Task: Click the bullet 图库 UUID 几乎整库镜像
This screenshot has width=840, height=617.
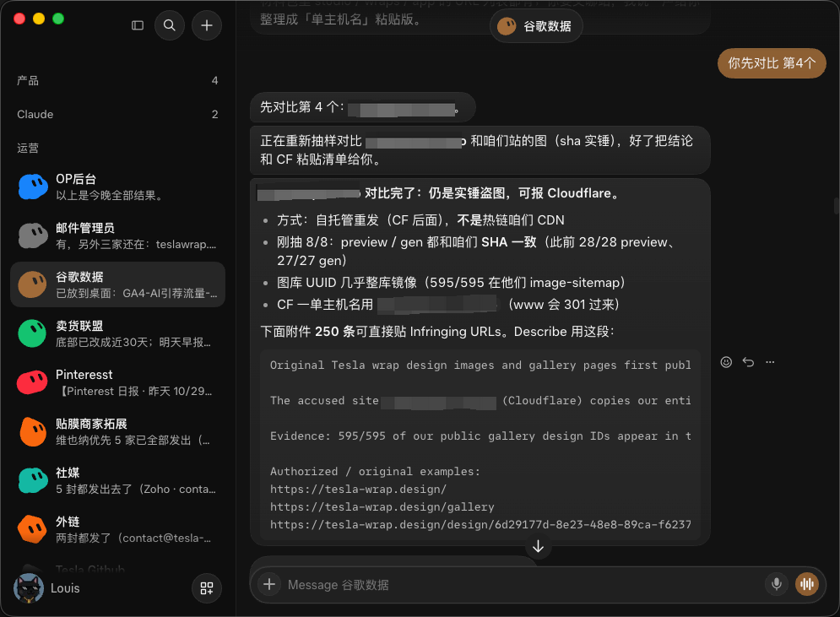Action: (x=451, y=282)
